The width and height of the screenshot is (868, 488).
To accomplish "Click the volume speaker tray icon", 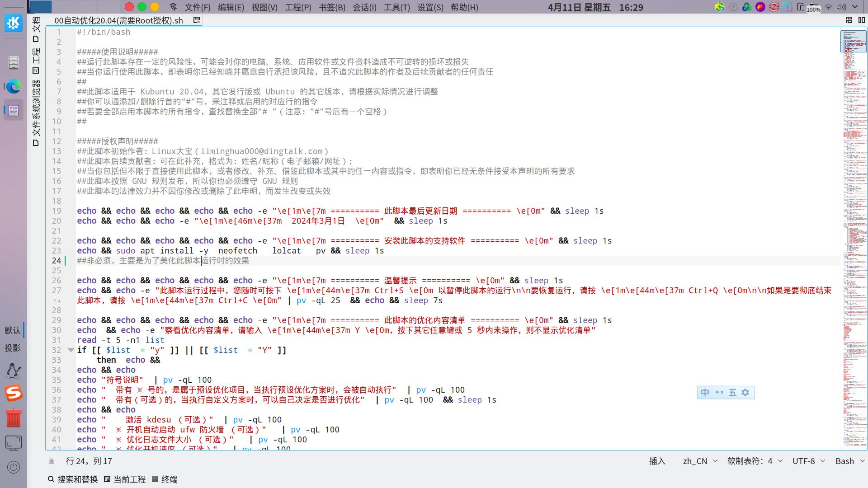I will click(841, 7).
